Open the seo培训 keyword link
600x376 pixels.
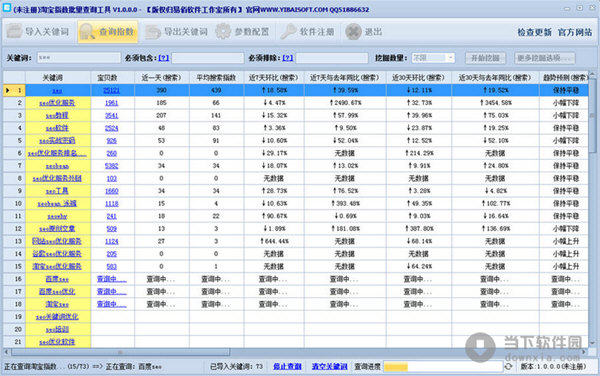point(57,330)
